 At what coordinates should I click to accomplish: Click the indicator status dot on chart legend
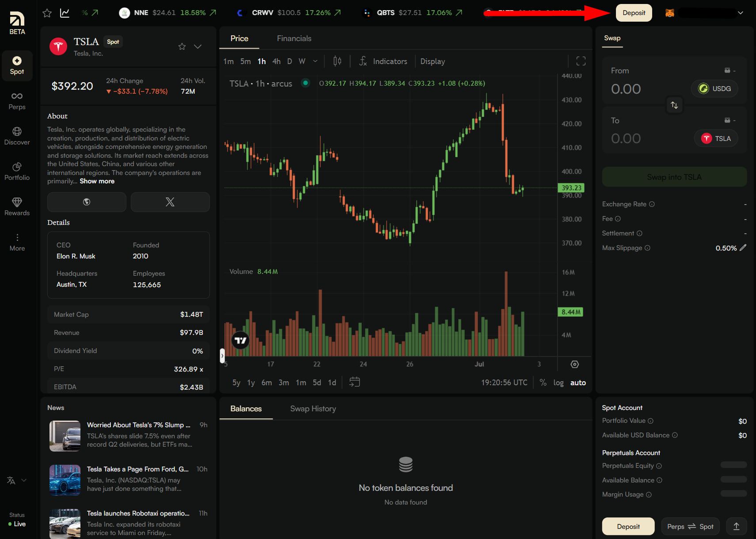tap(305, 83)
